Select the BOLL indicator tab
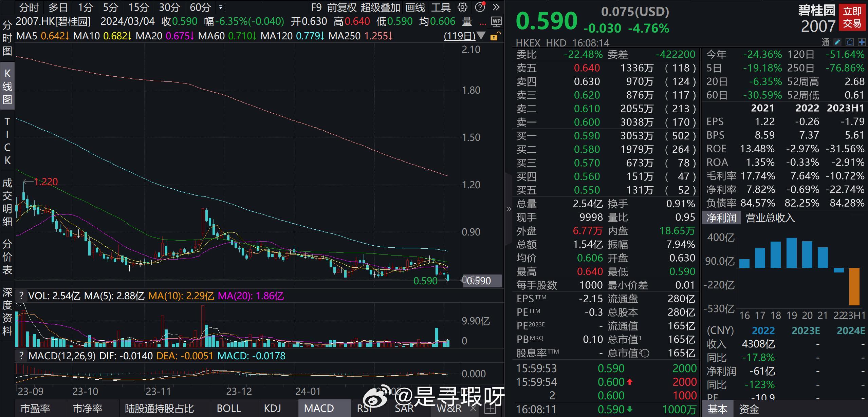Viewport: 868px width, 417px height. click(x=229, y=409)
